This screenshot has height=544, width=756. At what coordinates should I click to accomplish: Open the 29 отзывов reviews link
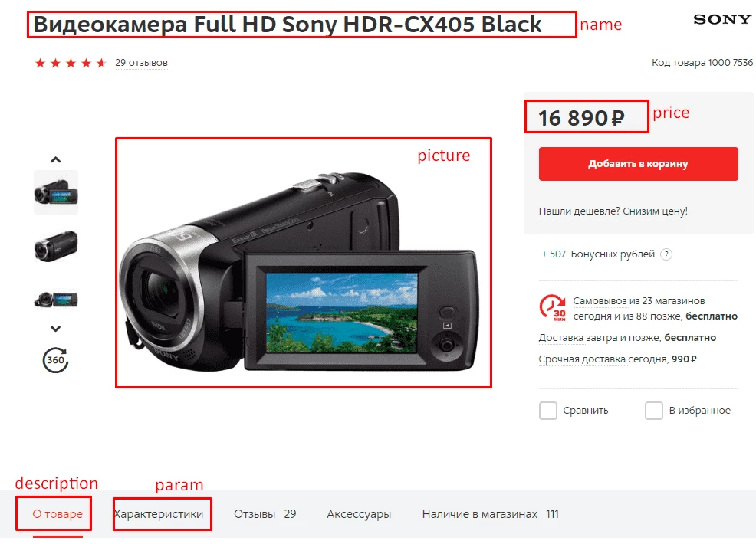[141, 63]
